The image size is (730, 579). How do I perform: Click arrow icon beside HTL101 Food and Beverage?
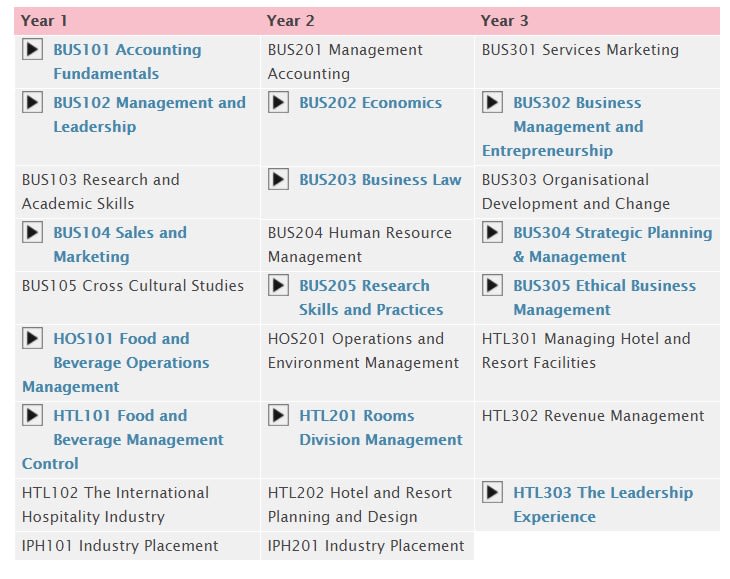tap(33, 415)
